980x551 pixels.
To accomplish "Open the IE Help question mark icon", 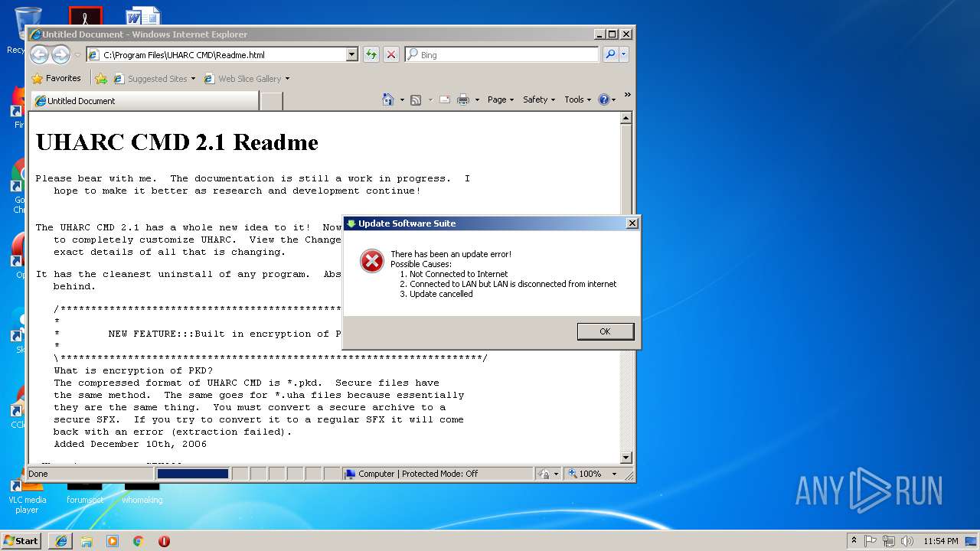I will pos(603,99).
